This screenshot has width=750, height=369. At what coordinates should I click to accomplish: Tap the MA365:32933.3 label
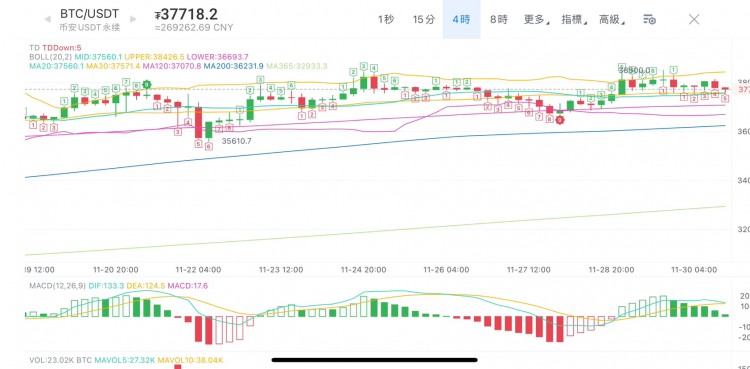[x=297, y=65]
